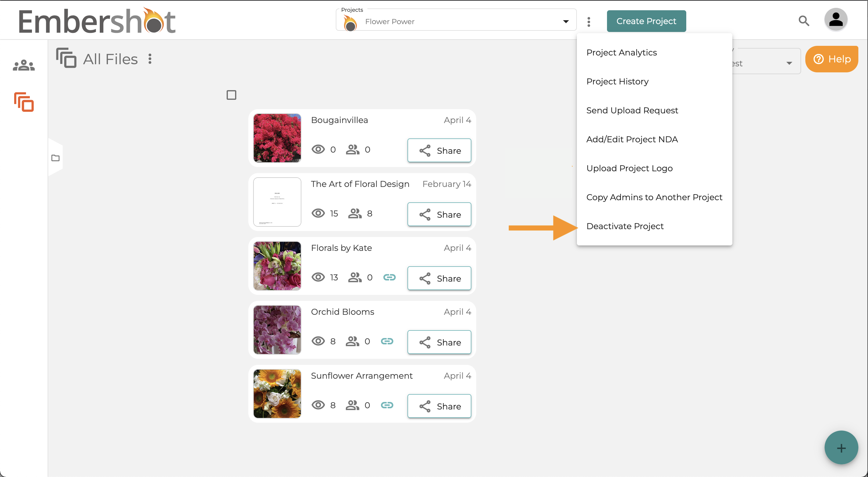The height and width of the screenshot is (477, 868).
Task: Open project options three-dot menu
Action: [x=589, y=22]
